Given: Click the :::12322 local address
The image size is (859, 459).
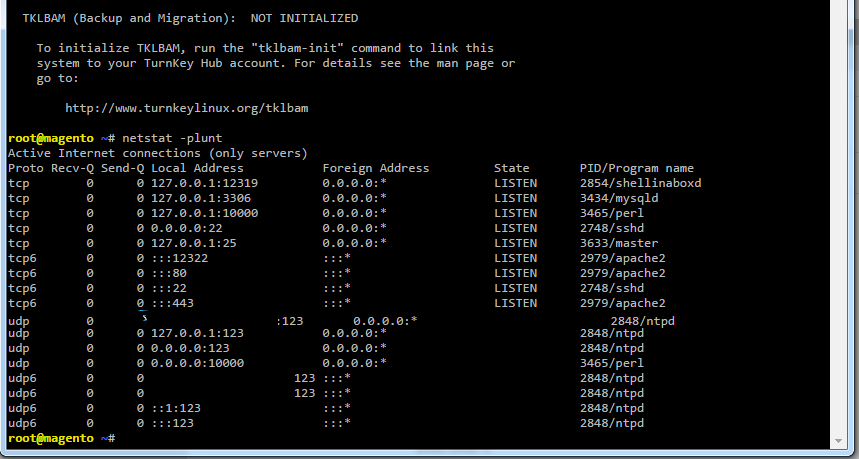Looking at the screenshot, I should [x=183, y=258].
